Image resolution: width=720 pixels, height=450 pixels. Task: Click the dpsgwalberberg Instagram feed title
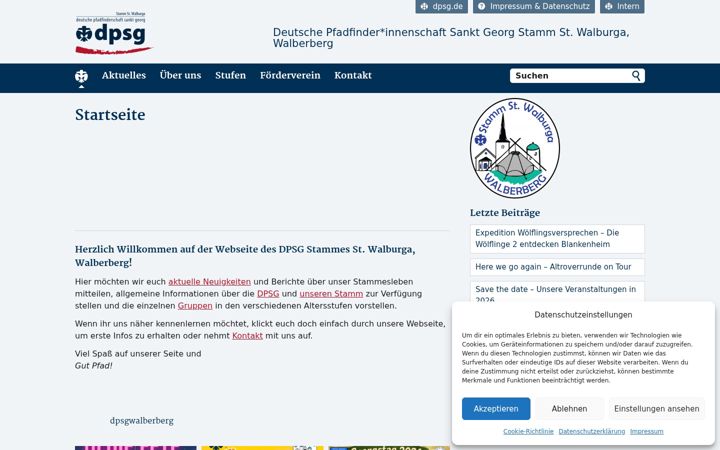pyautogui.click(x=141, y=421)
